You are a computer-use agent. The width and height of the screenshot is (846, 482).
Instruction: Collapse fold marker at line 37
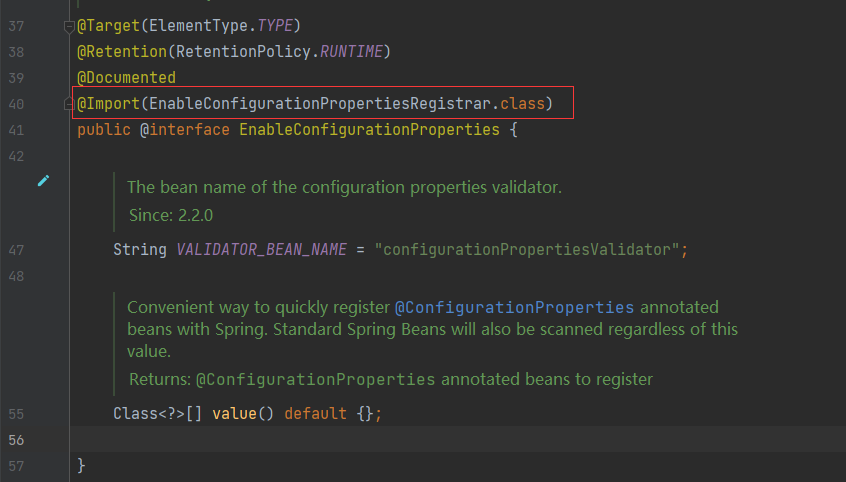click(69, 26)
